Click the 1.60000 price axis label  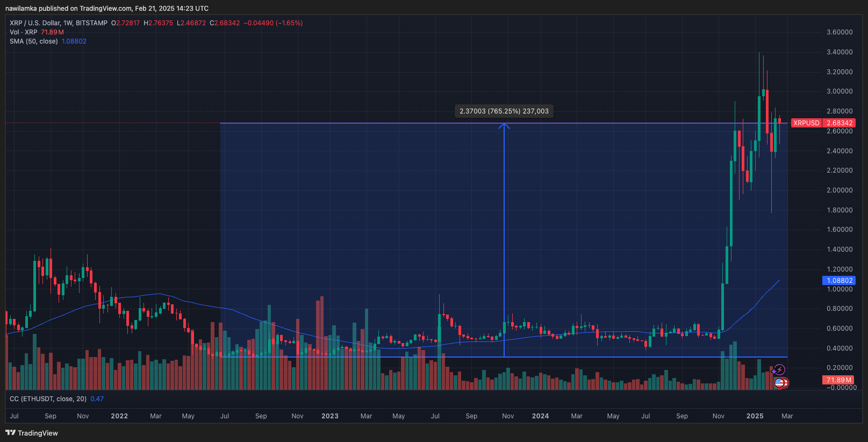tap(840, 230)
